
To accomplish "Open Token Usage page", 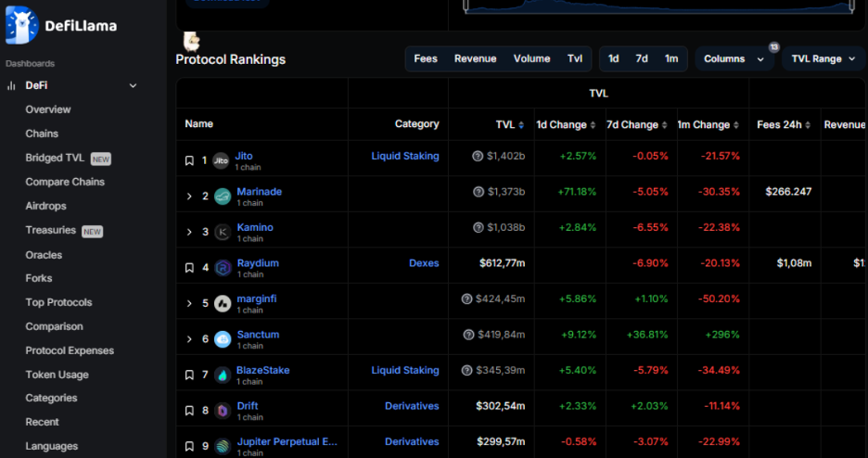I will 57,375.
